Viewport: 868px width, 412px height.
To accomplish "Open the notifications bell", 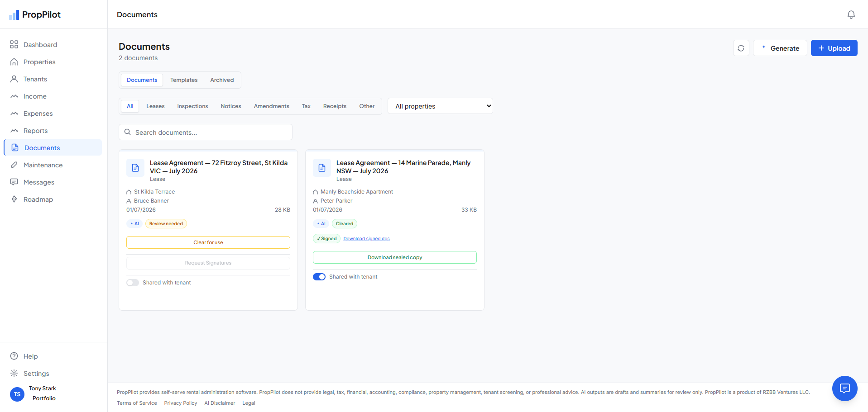I will pos(851,14).
